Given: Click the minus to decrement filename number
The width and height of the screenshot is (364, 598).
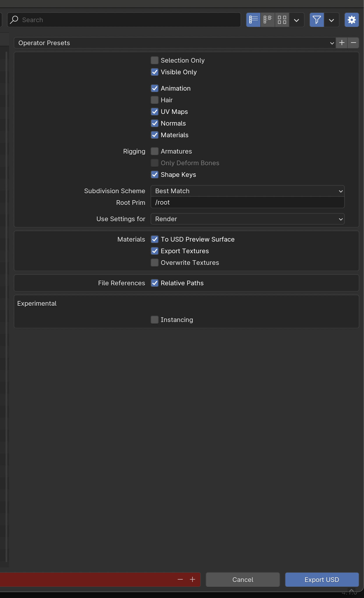Looking at the screenshot, I should 180,579.
